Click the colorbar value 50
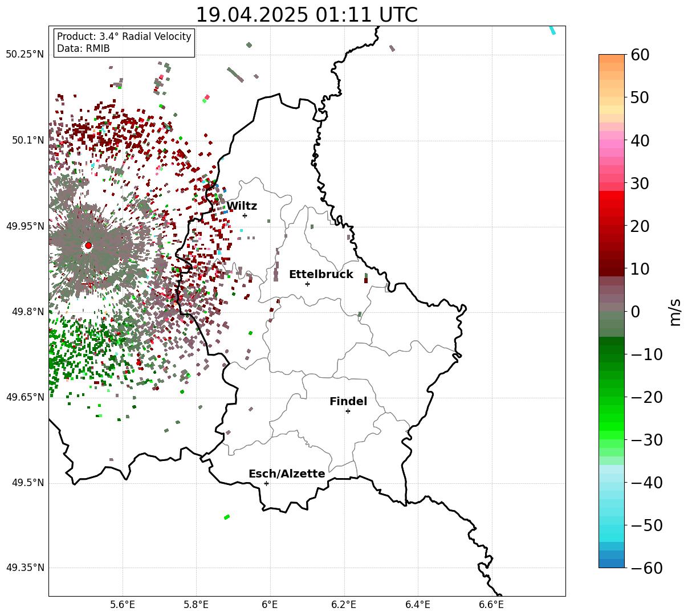Viewport: 688px width, 616px height. click(640, 97)
